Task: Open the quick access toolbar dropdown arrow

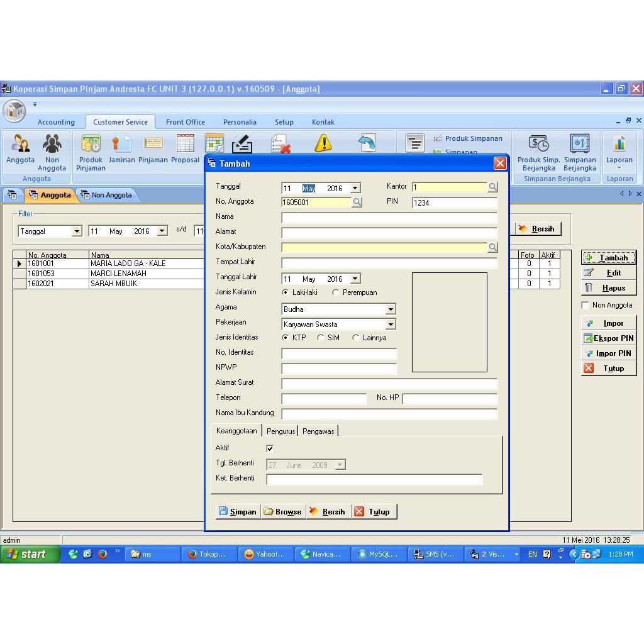Action: click(35, 104)
